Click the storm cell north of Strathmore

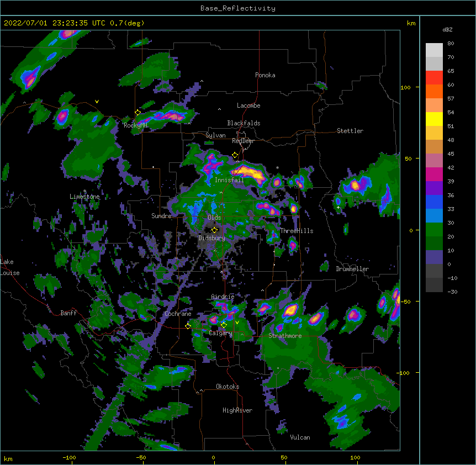(x=290, y=310)
